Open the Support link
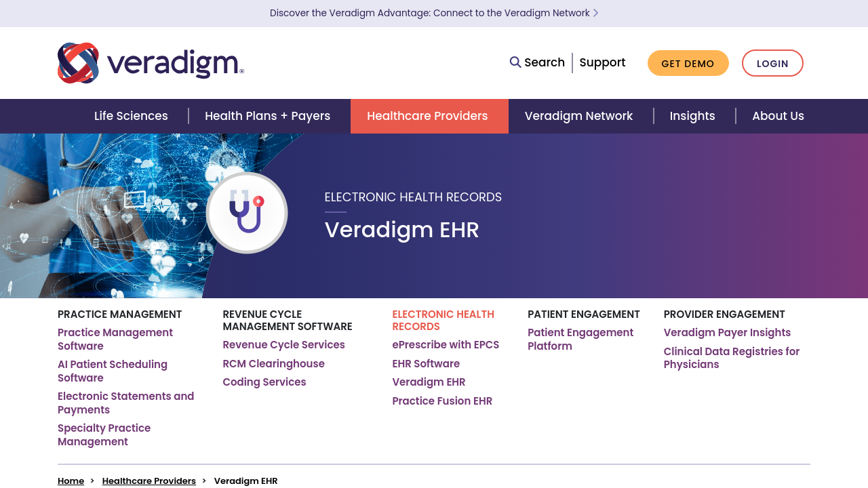868x488 pixels. (602, 62)
